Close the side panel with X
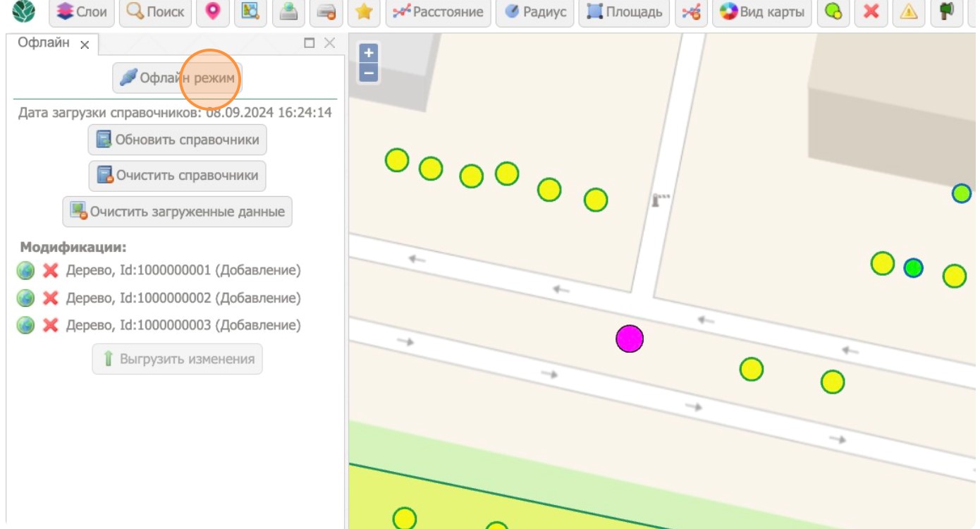 pos(329,43)
